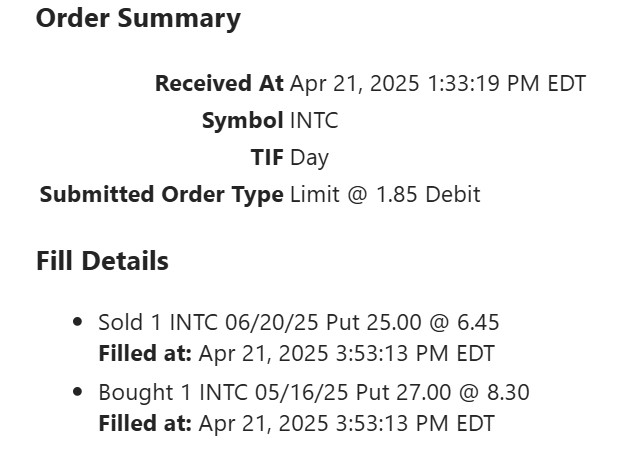Click the Order Summary heading

click(138, 18)
